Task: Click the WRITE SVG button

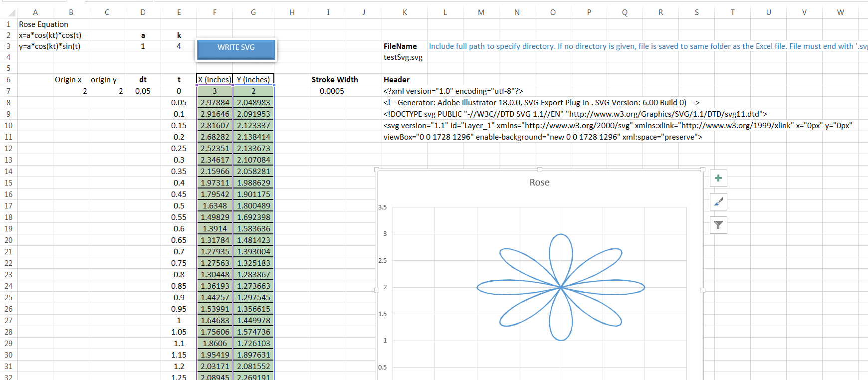Action: (x=236, y=49)
